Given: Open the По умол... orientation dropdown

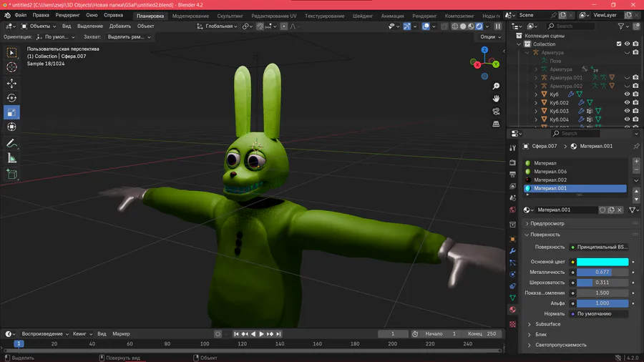Looking at the screenshot, I should [x=56, y=37].
